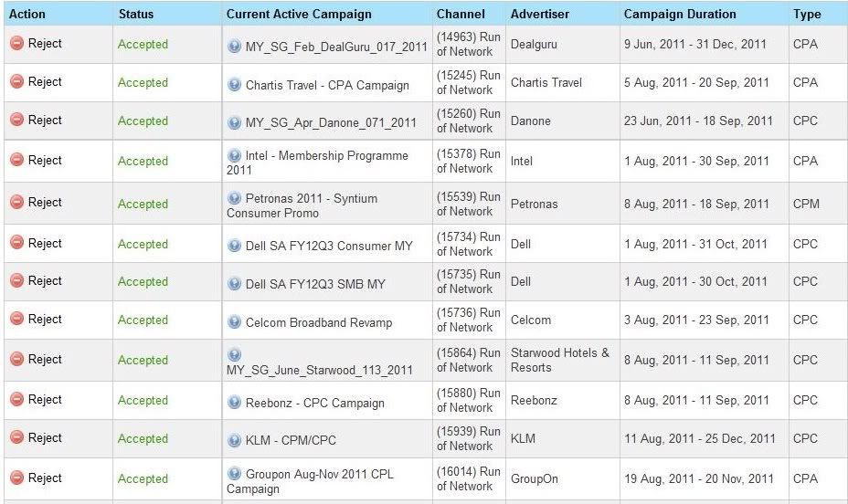This screenshot has width=848, height=504.
Task: Reject the Danone campaign via Reject link
Action: (45, 120)
